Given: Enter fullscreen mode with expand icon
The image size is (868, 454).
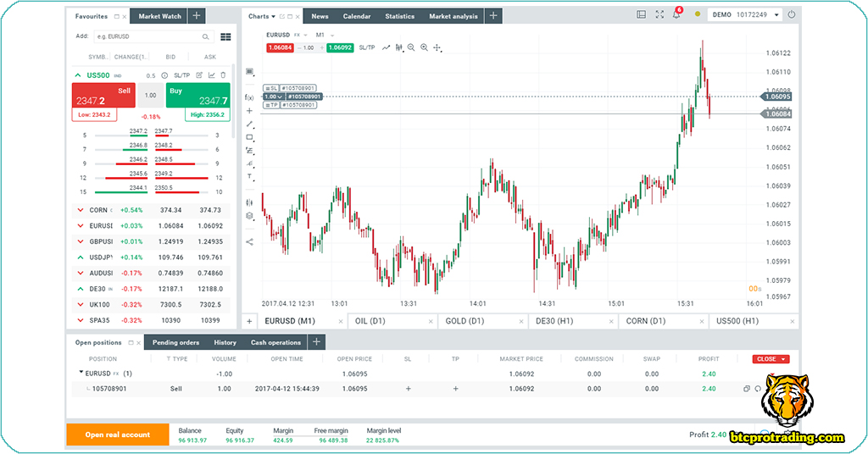Looking at the screenshot, I should [x=659, y=15].
